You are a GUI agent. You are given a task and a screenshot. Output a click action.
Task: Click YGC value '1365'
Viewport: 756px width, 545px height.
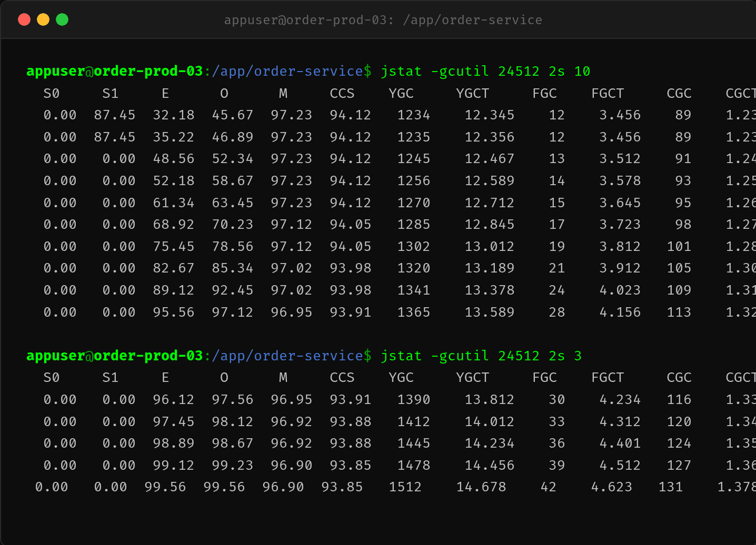coord(414,312)
